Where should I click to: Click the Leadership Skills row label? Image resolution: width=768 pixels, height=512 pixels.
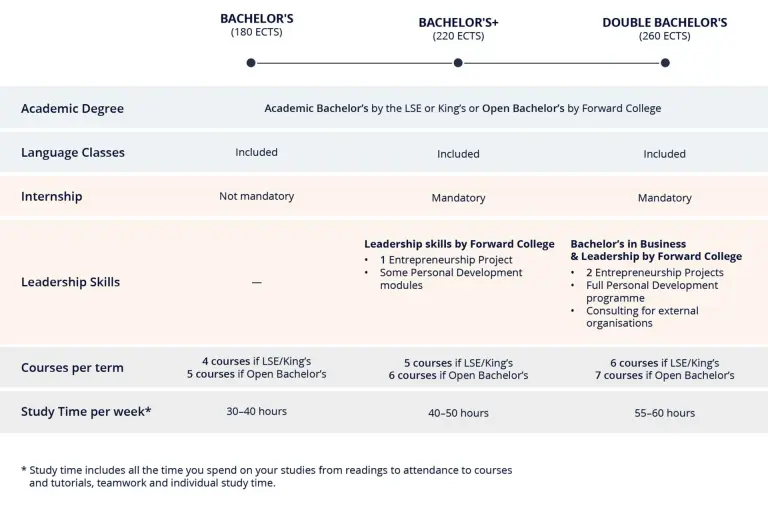pyautogui.click(x=71, y=282)
